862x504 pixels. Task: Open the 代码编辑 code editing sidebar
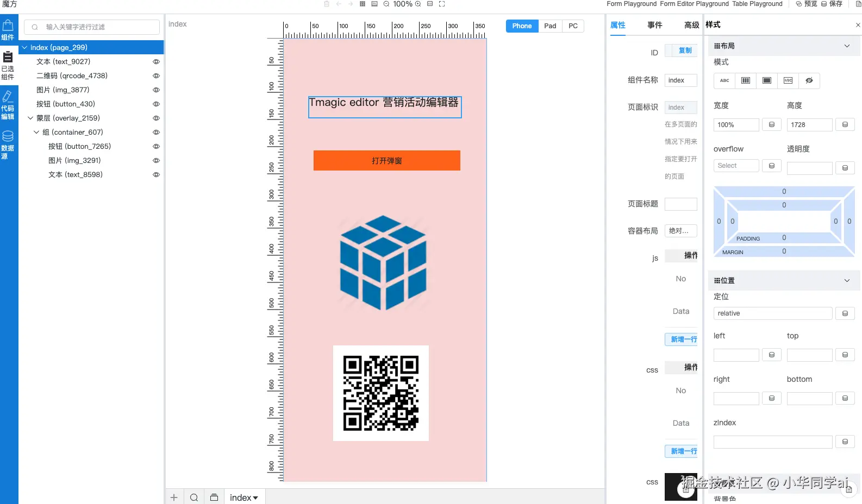coord(8,105)
